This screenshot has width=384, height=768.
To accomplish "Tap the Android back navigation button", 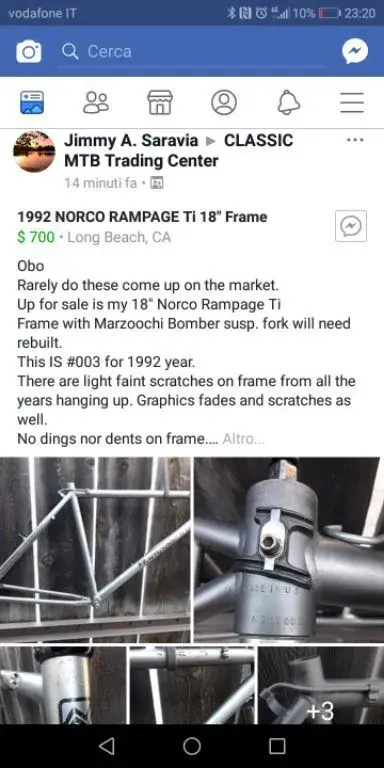I will pos(107,746).
